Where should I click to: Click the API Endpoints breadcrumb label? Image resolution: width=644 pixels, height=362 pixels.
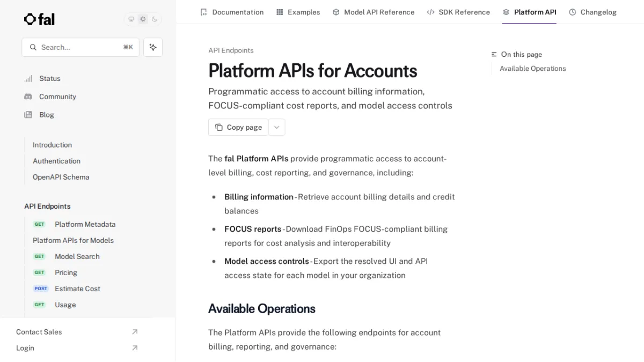pyautogui.click(x=231, y=50)
